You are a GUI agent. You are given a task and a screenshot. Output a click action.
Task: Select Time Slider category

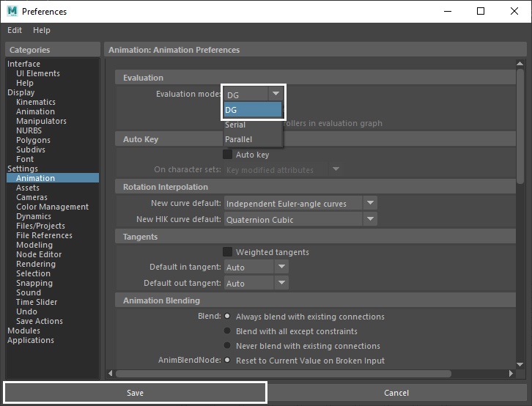tap(37, 301)
